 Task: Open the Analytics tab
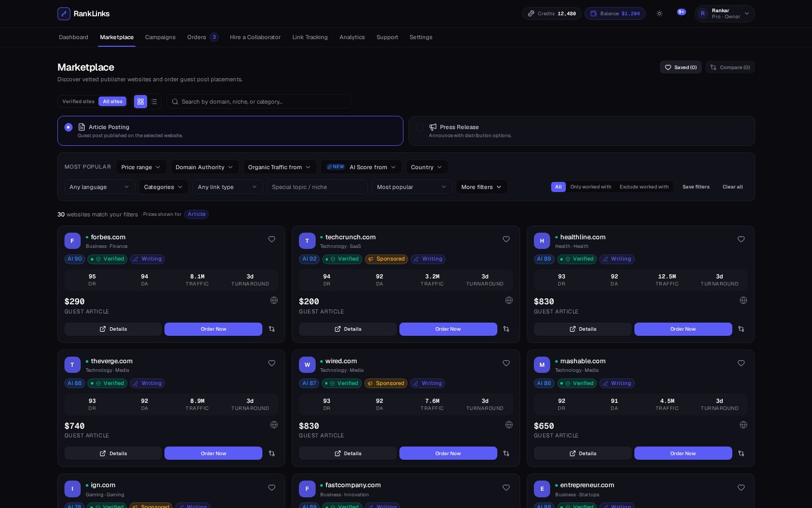click(x=352, y=37)
